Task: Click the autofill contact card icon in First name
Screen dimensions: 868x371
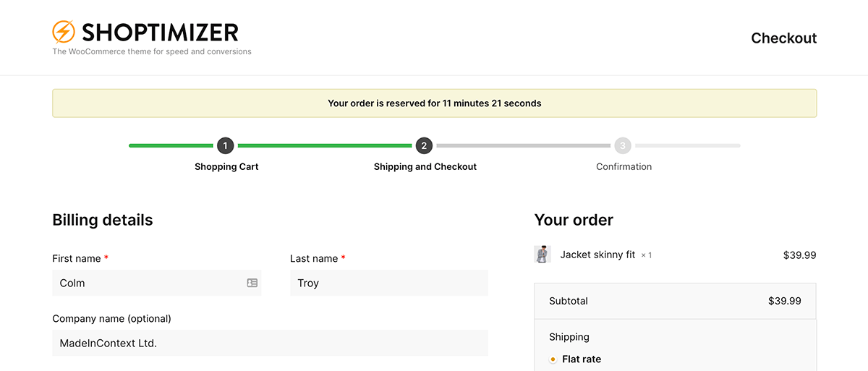Action: [252, 283]
